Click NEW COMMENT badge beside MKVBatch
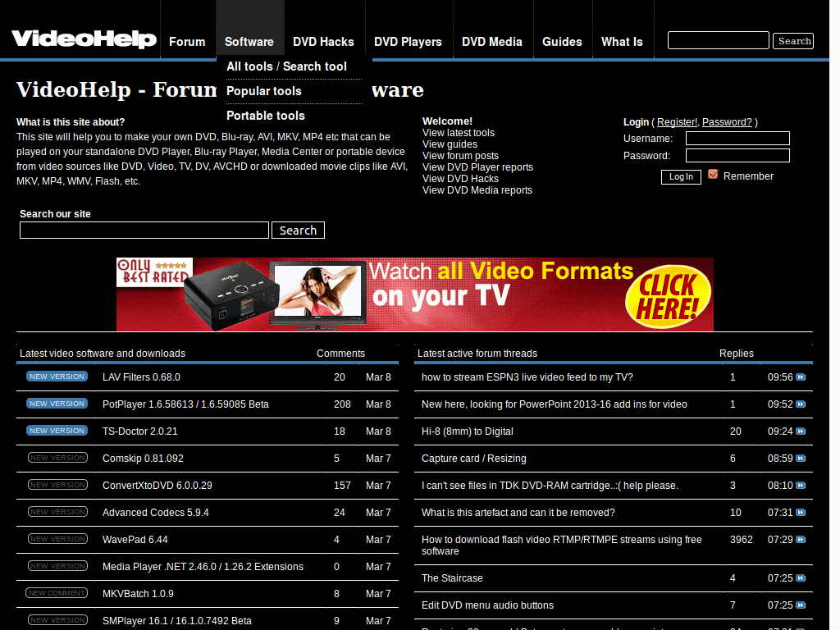Screen dimensions: 840x630 pyautogui.click(x=57, y=593)
